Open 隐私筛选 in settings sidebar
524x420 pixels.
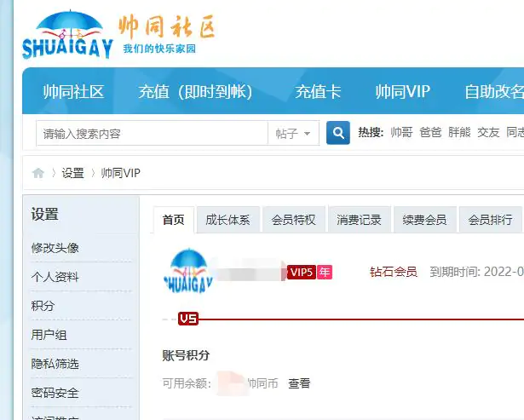click(55, 364)
